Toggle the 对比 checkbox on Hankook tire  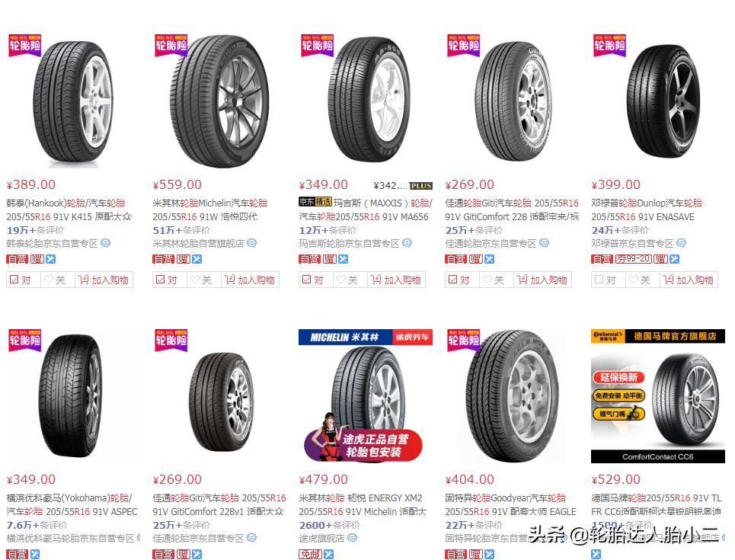(x=14, y=280)
